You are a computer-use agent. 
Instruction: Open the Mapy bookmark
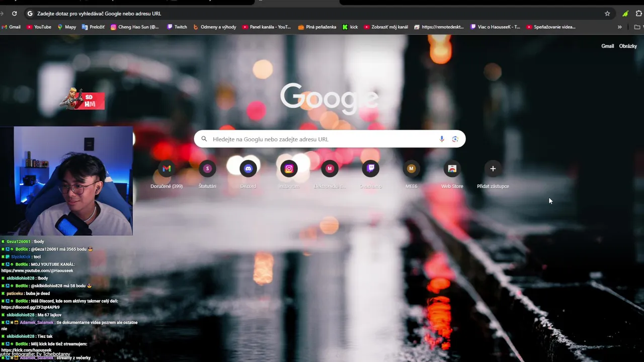66,27
